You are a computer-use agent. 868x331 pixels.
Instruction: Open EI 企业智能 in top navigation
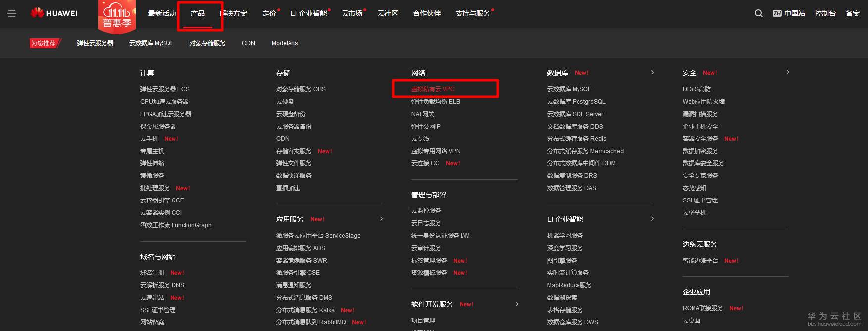(x=309, y=13)
